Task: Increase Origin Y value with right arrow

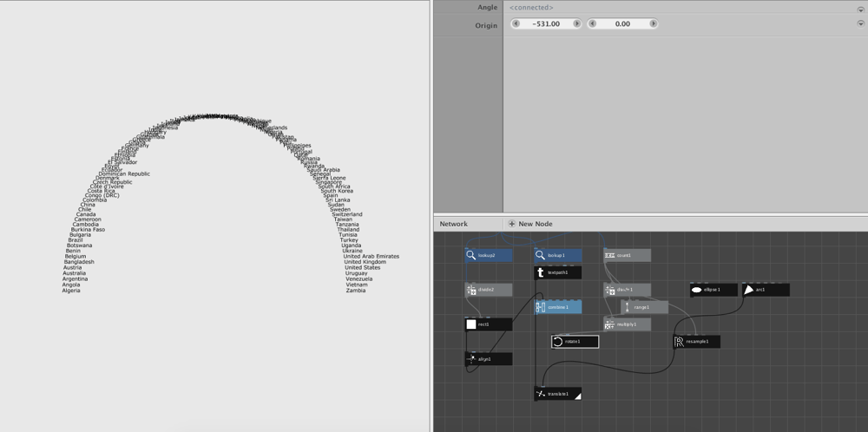Action: click(654, 23)
